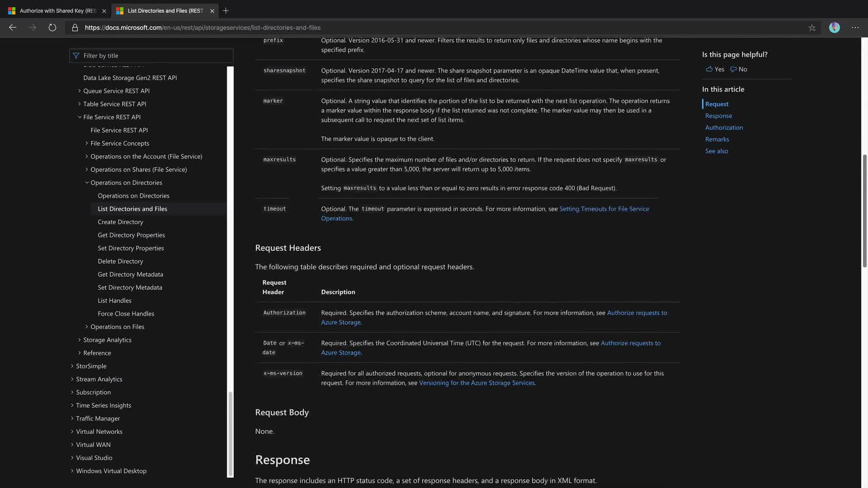Click the page refresh icon

[52, 28]
